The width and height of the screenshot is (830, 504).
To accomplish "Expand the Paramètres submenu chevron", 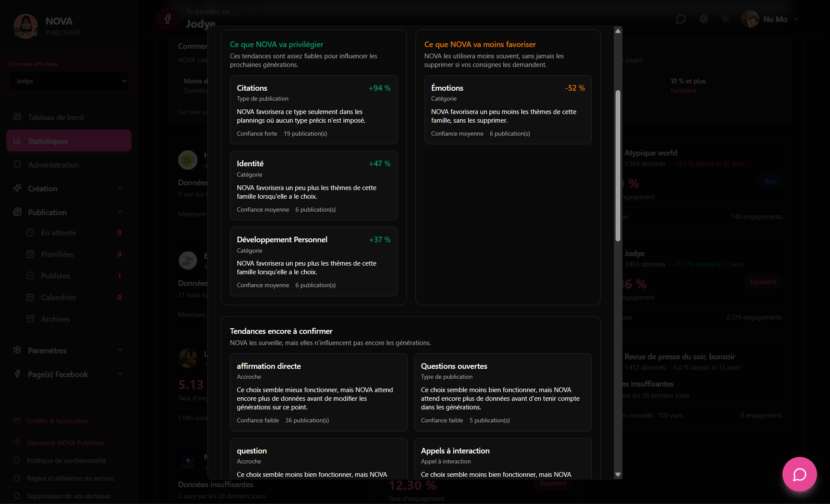I will point(121,350).
